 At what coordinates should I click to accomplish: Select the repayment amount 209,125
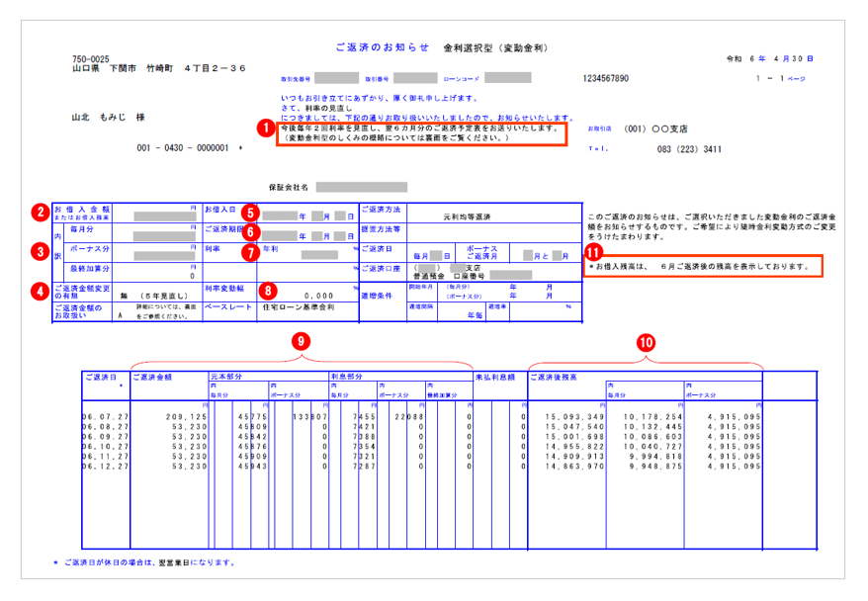pyautogui.click(x=187, y=417)
